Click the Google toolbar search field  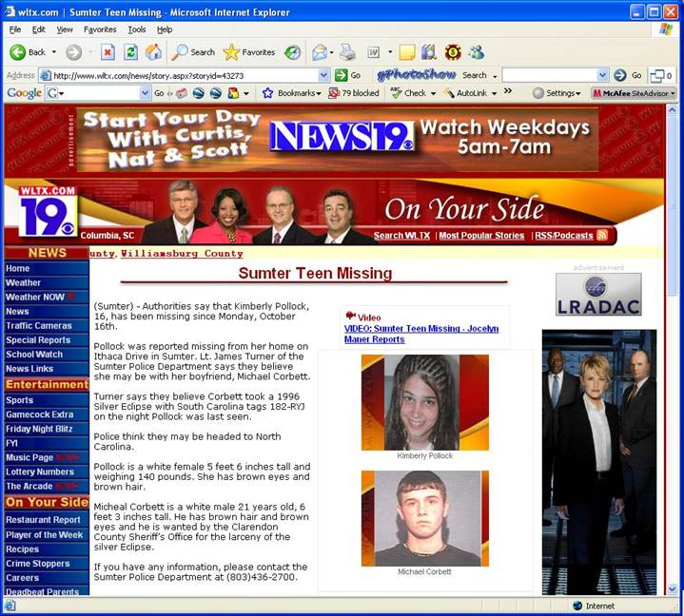tap(98, 93)
